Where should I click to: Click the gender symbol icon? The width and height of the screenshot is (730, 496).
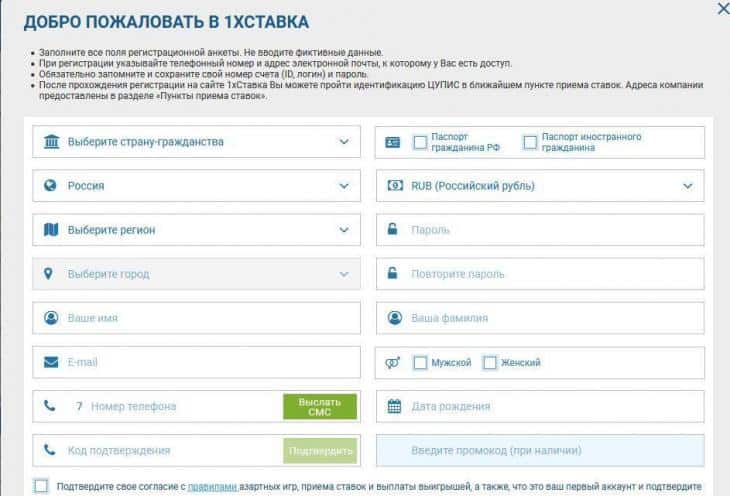tap(394, 362)
